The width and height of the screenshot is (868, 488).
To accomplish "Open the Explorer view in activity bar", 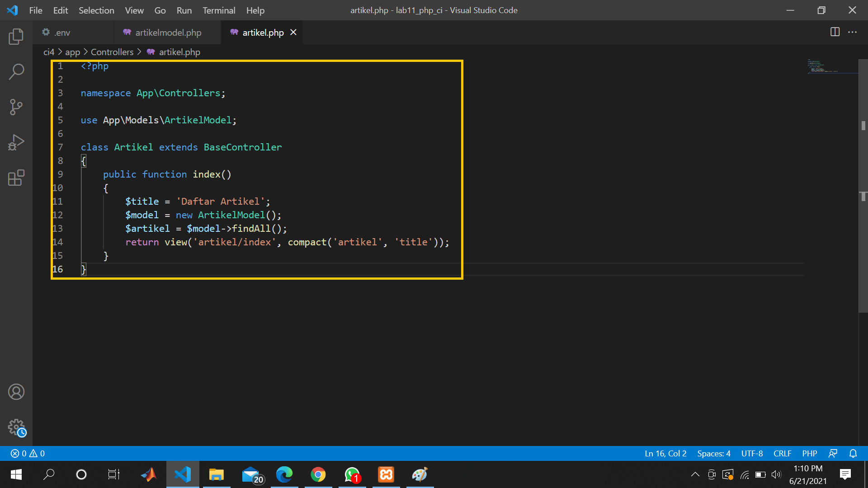I will (x=16, y=36).
